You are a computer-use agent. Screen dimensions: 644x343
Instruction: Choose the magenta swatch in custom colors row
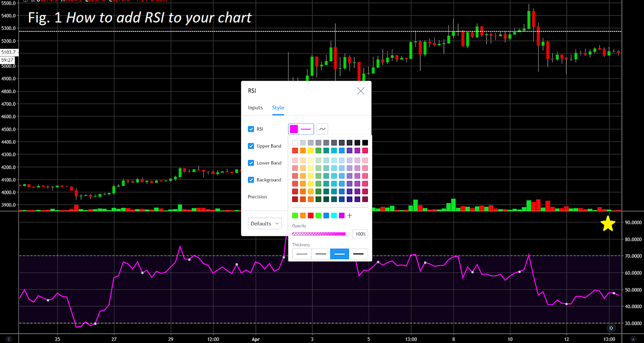pos(342,215)
